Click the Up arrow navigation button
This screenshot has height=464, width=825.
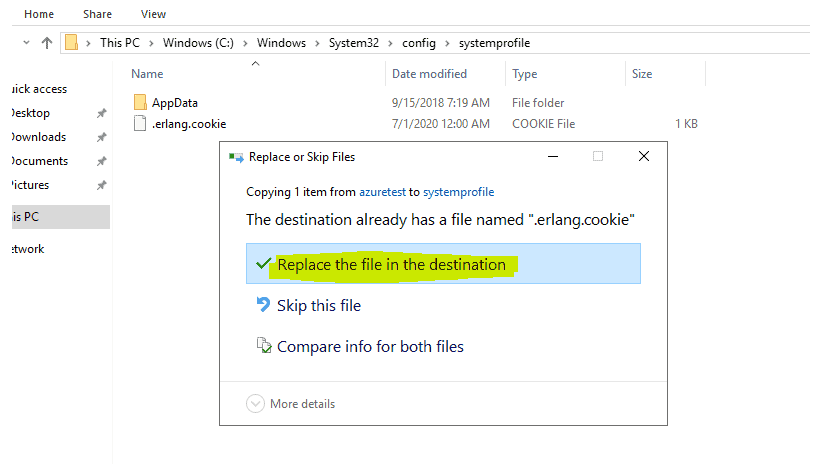(x=47, y=43)
